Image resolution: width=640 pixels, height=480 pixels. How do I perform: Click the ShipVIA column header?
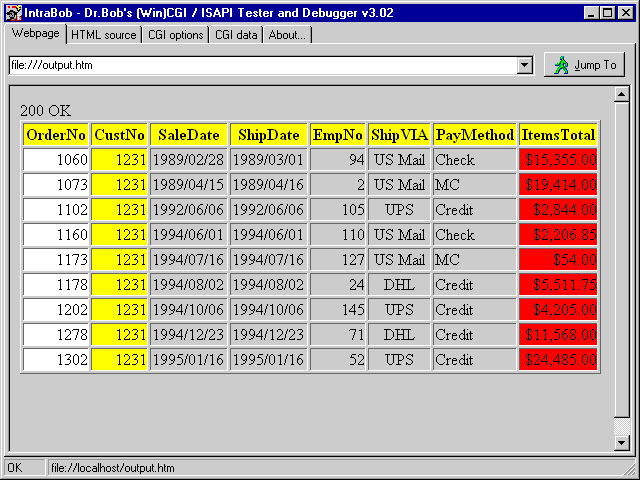pyautogui.click(x=399, y=134)
